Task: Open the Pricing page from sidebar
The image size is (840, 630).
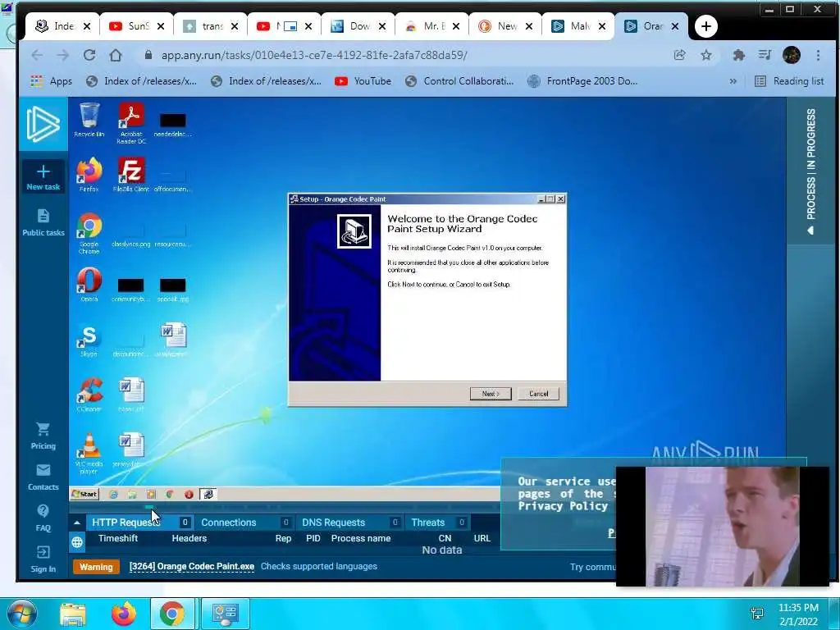Action: 43,436
